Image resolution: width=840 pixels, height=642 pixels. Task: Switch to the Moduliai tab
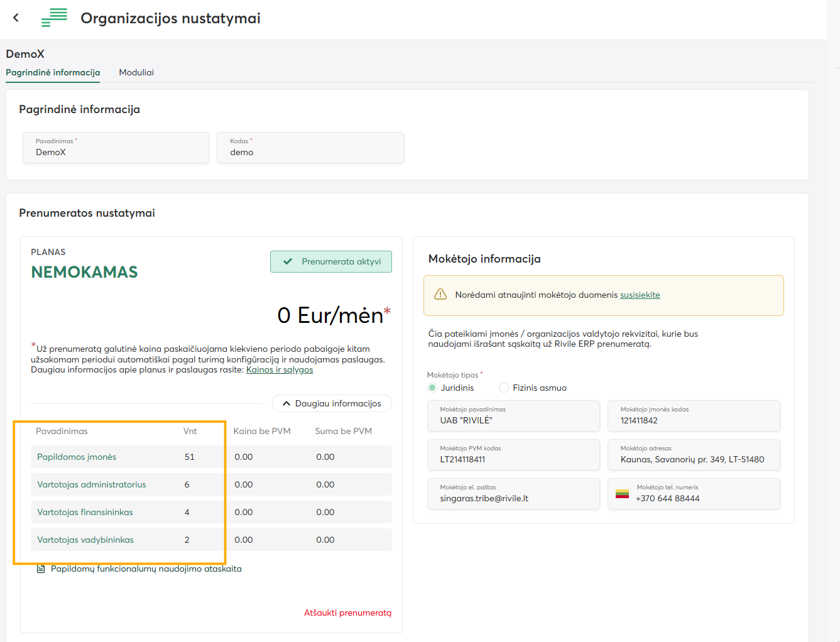pos(136,72)
